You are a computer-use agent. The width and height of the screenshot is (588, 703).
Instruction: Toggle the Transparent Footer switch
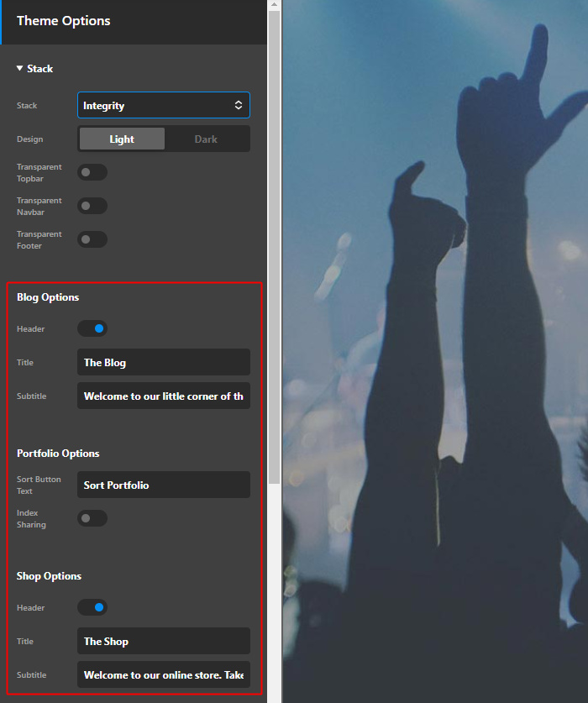coord(92,239)
